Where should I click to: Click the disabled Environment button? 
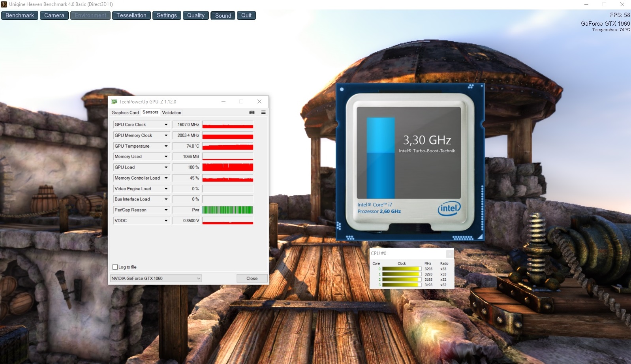[90, 15]
